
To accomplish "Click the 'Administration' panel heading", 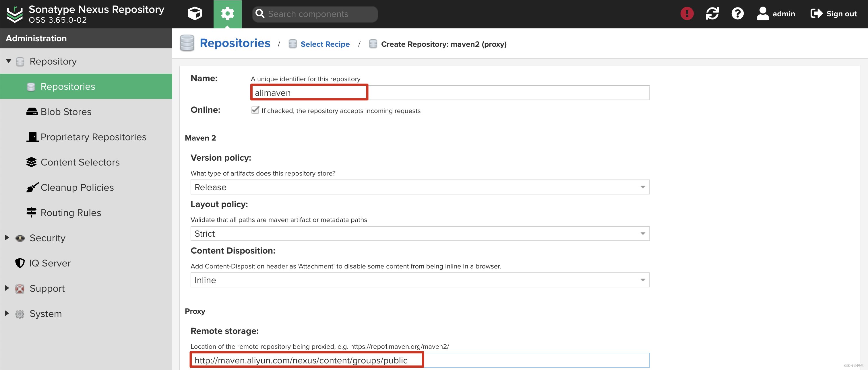I will point(36,38).
